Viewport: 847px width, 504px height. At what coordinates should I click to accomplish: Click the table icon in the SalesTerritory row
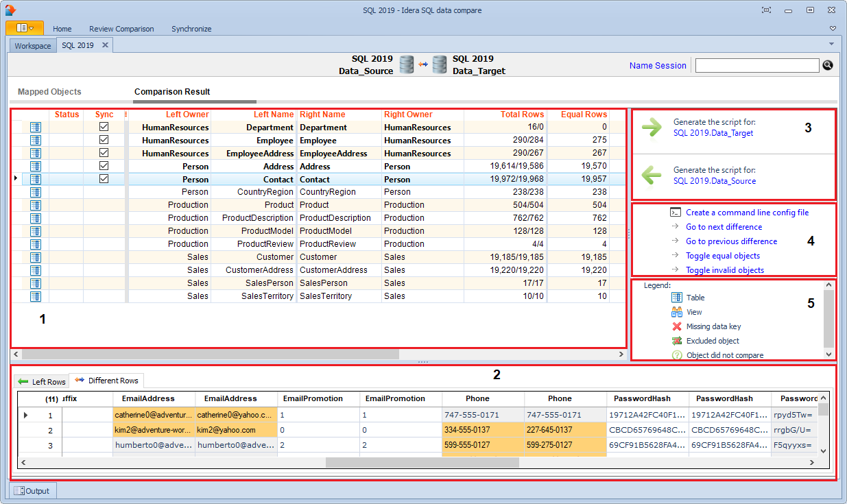(36, 296)
